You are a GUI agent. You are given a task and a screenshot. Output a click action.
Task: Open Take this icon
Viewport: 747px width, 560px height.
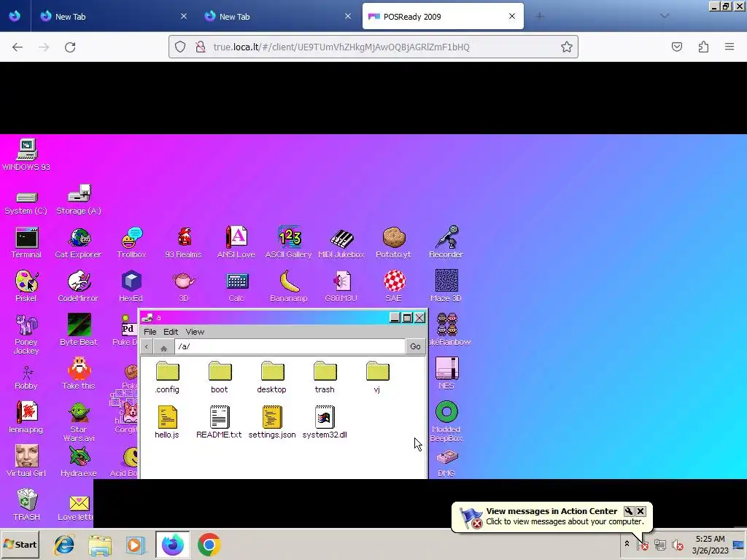79,374
